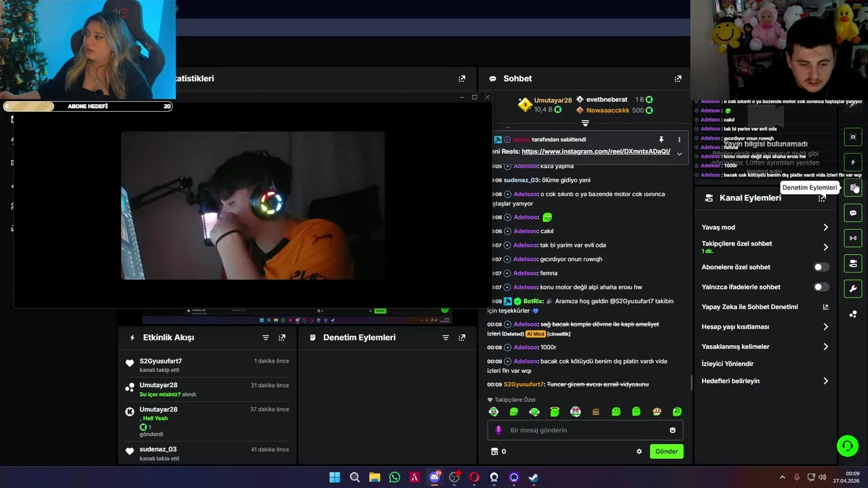This screenshot has height=488, width=868.
Task: Pop out the Kanal Eylemleri panel
Action: tap(822, 198)
